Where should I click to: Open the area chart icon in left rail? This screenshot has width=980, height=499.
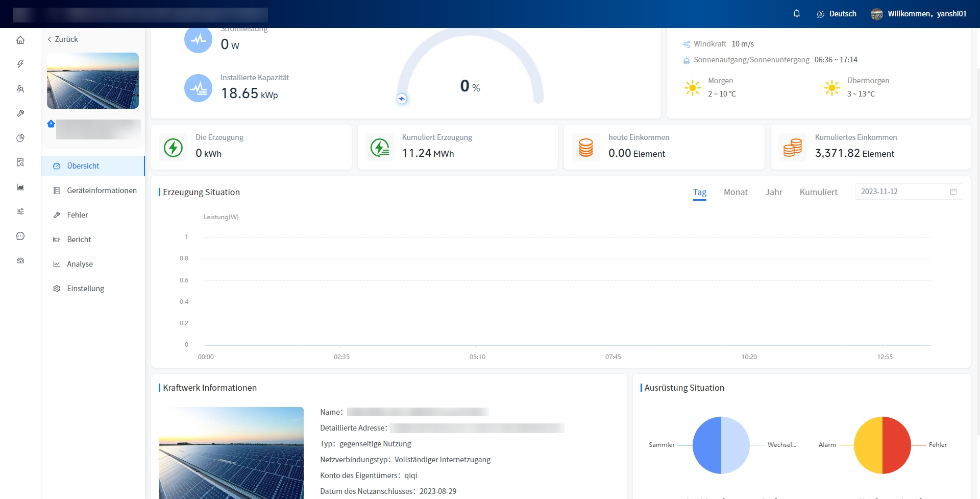pyautogui.click(x=20, y=187)
